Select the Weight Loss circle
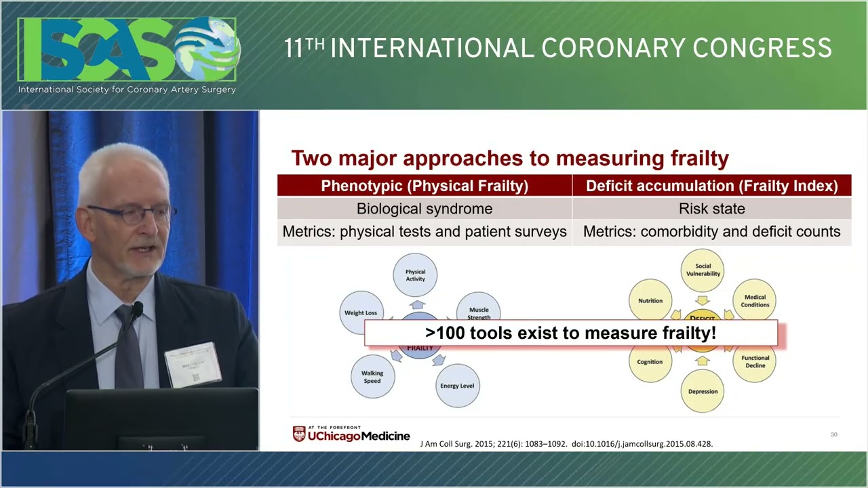868x488 pixels. pos(361,312)
